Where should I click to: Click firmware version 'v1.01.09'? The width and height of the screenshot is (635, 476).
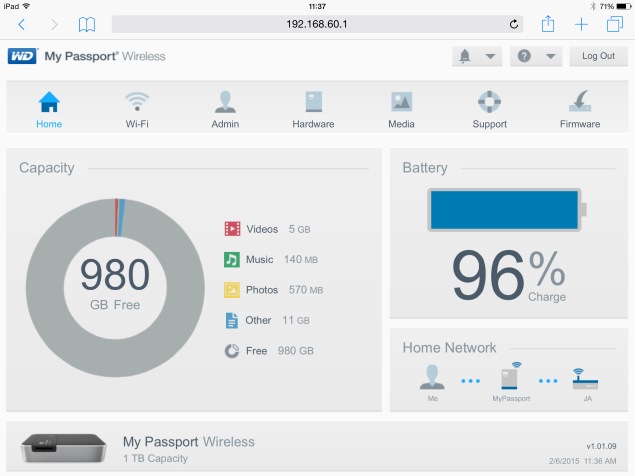tap(601, 446)
